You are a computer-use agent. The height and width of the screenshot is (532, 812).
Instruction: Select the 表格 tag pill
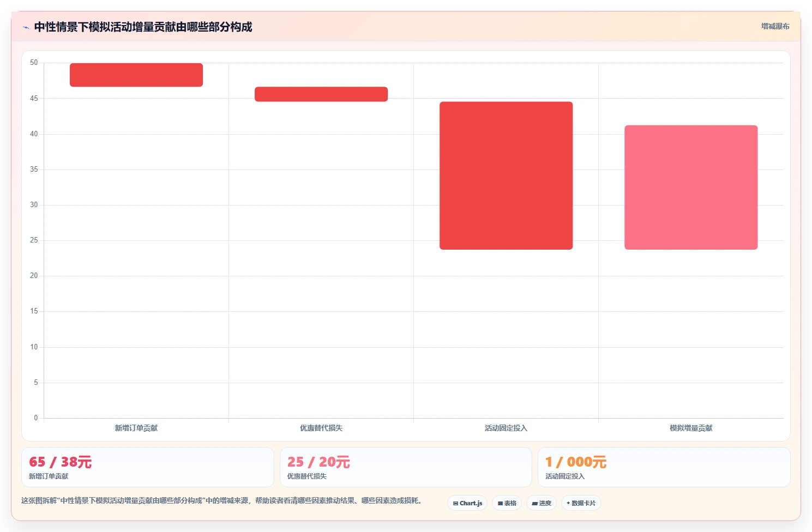coord(507,503)
